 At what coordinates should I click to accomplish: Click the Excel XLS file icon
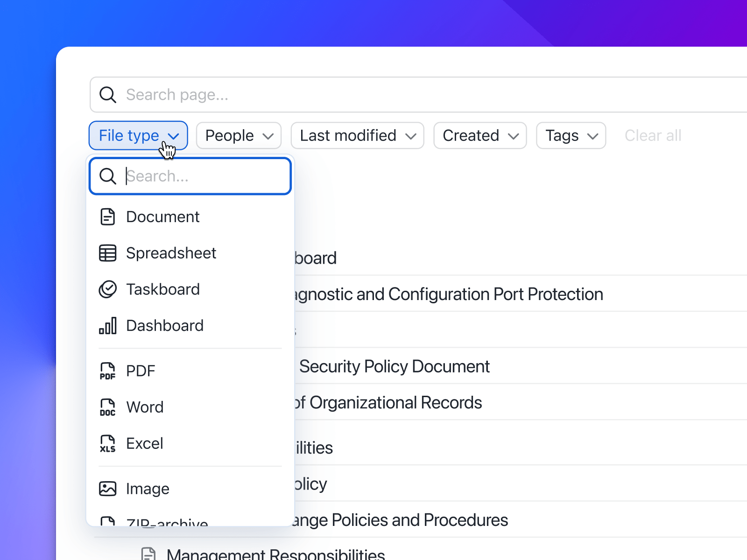pyautogui.click(x=108, y=443)
